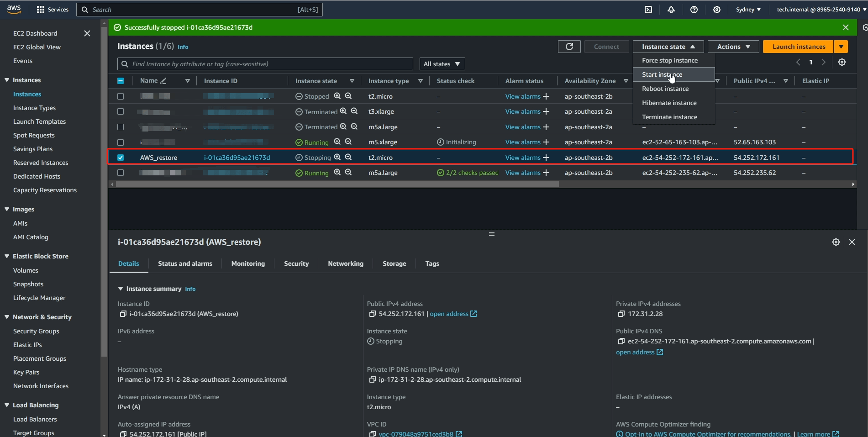Screen dimensions: 868x437
Task: Switch to the Networking tab
Action: pos(346,263)
